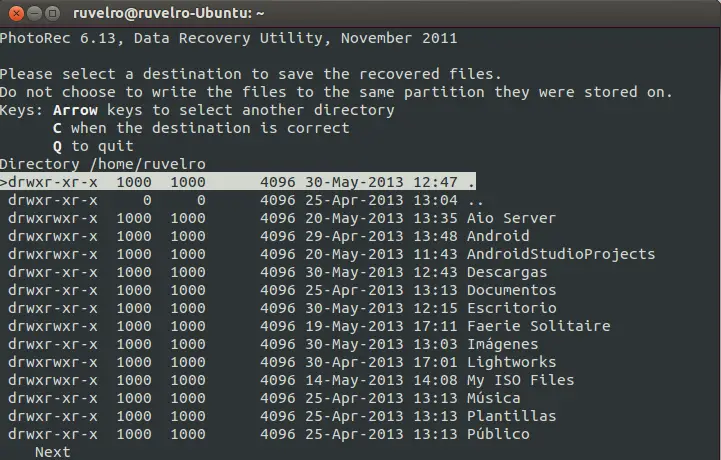721x460 pixels.
Task: Select the Escritorio directory
Action: coord(282,308)
